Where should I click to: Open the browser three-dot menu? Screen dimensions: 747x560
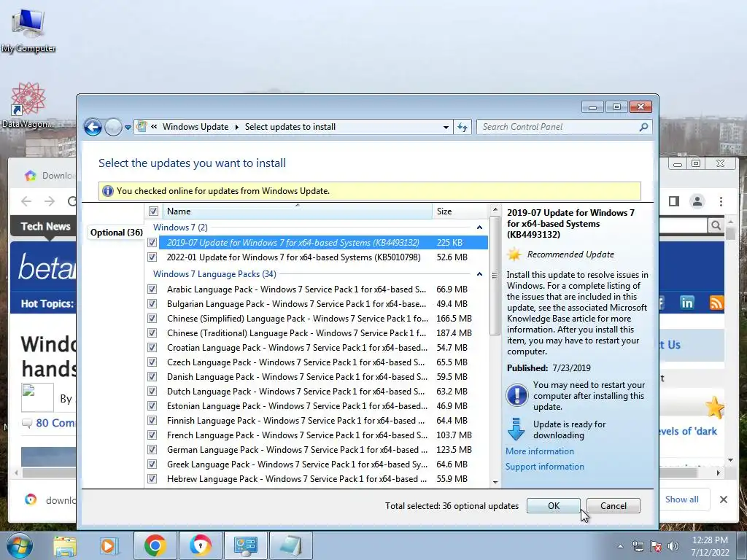pos(721,201)
